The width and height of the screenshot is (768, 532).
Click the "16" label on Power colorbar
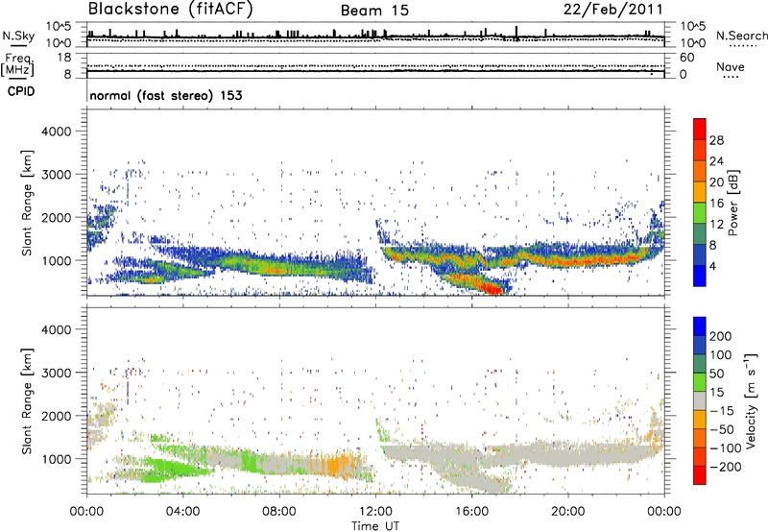[716, 204]
